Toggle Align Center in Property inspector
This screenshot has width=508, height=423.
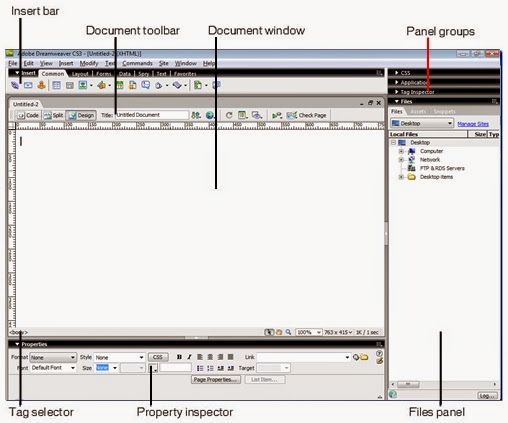pyautogui.click(x=210, y=357)
